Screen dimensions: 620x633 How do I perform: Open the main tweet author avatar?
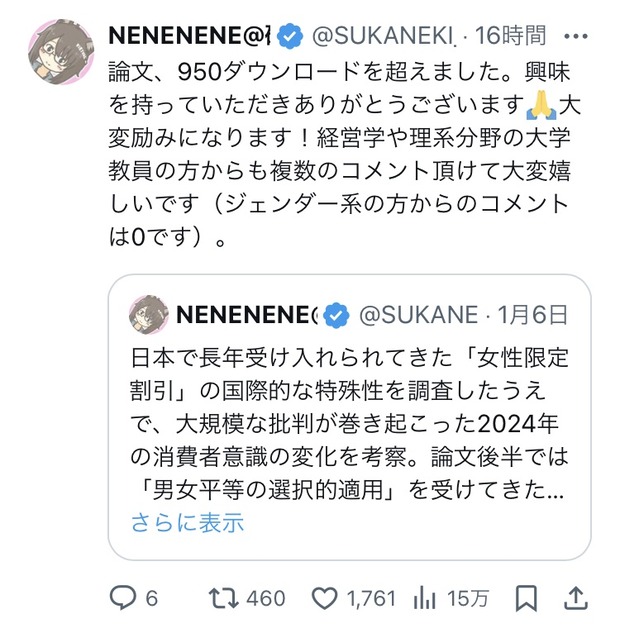pyautogui.click(x=61, y=52)
